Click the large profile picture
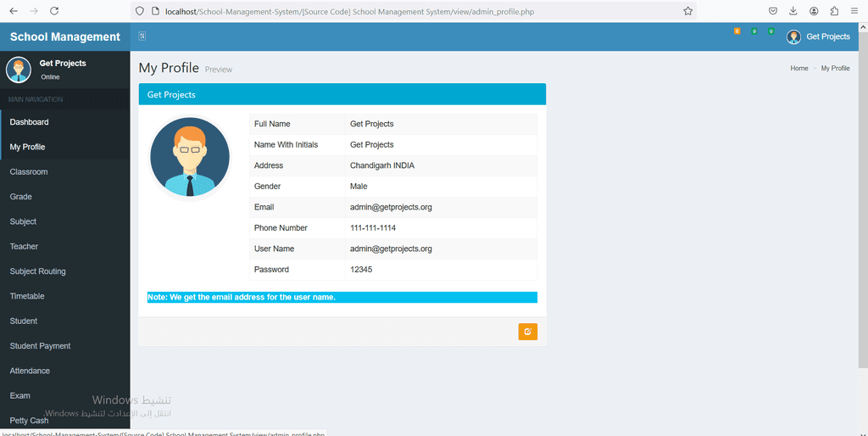 [x=190, y=157]
